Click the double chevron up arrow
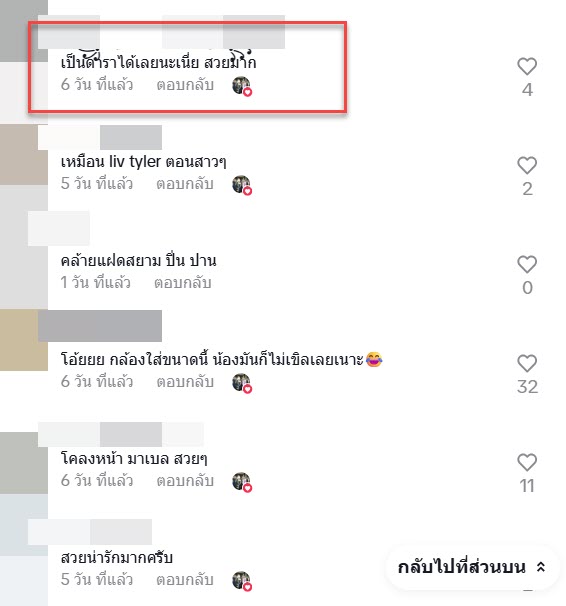The width and height of the screenshot is (566, 606). click(x=541, y=567)
